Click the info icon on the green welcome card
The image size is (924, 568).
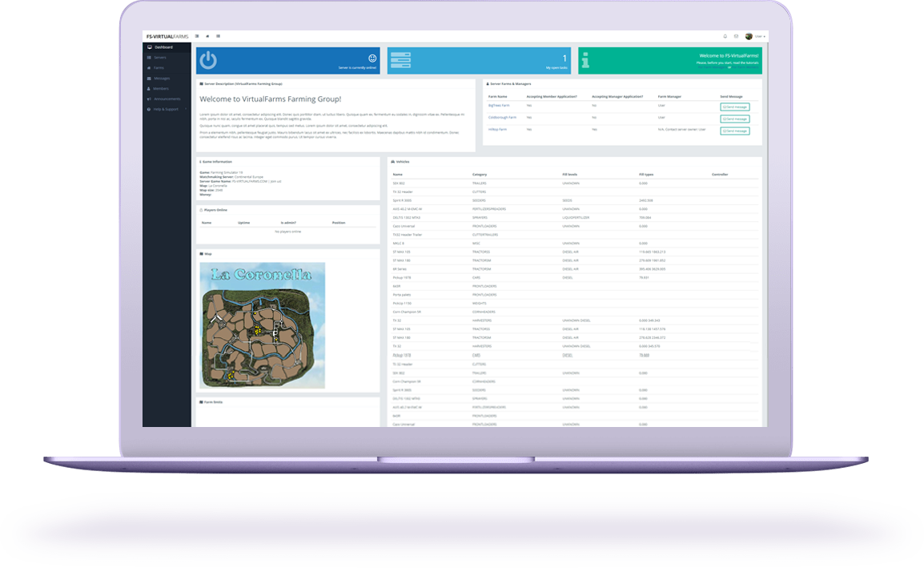coord(585,60)
